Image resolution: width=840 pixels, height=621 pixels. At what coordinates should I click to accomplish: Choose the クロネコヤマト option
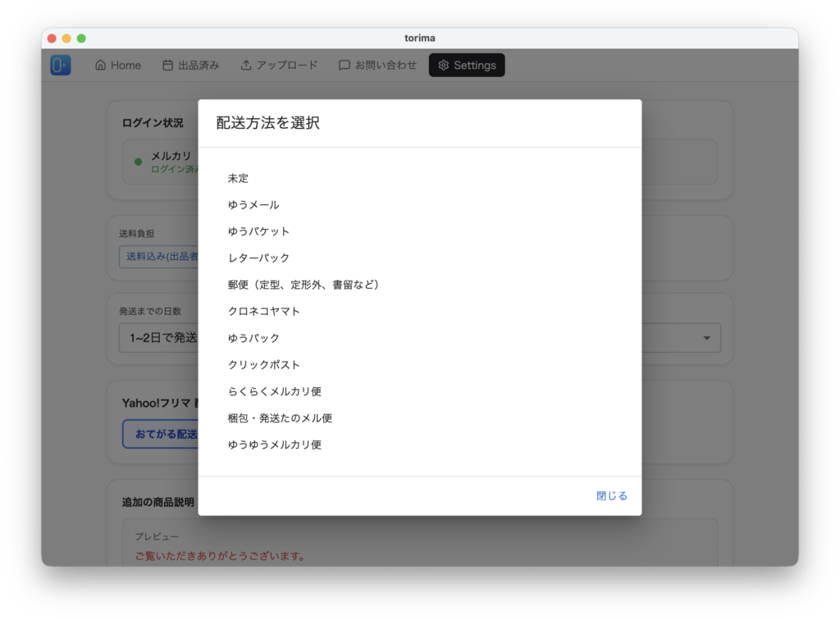tap(264, 312)
